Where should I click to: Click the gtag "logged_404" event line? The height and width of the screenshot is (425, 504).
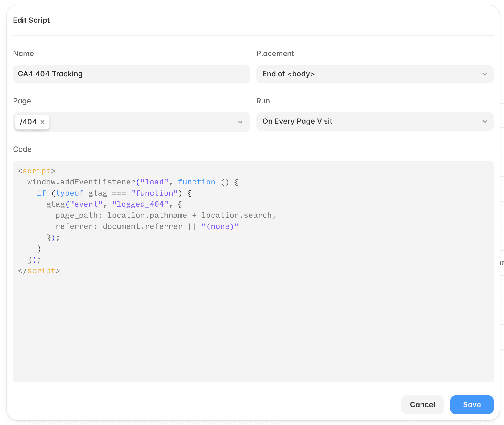click(x=114, y=204)
